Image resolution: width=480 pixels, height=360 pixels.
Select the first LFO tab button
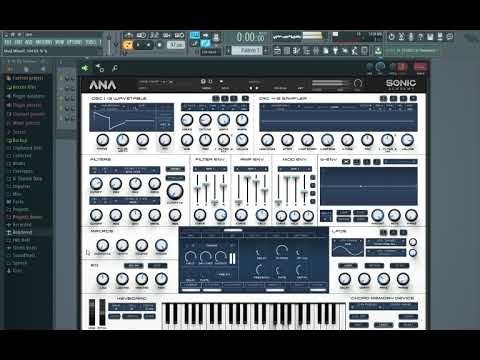[x=384, y=232]
